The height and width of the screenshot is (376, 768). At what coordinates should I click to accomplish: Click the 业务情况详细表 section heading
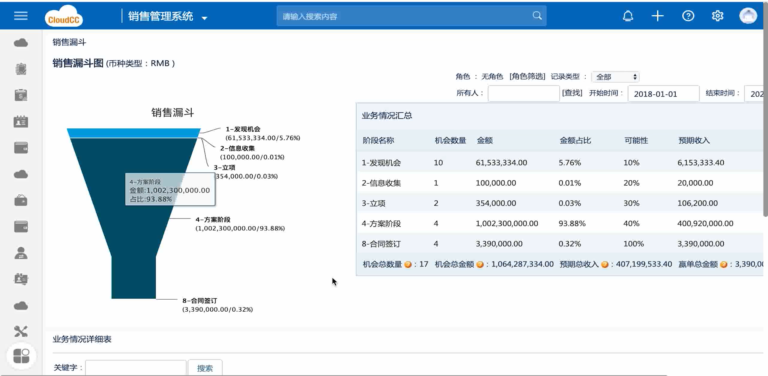click(x=82, y=339)
